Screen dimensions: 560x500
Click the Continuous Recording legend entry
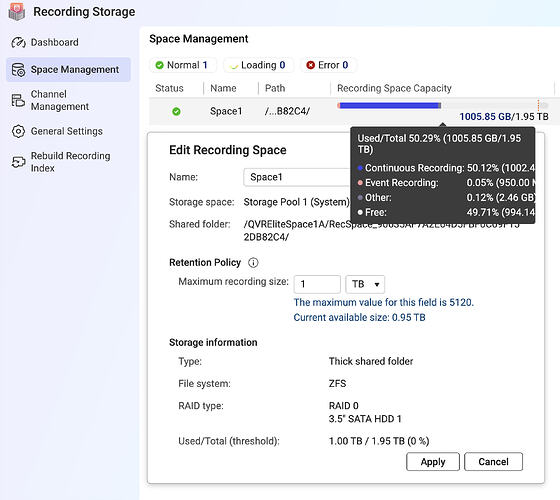click(446, 168)
